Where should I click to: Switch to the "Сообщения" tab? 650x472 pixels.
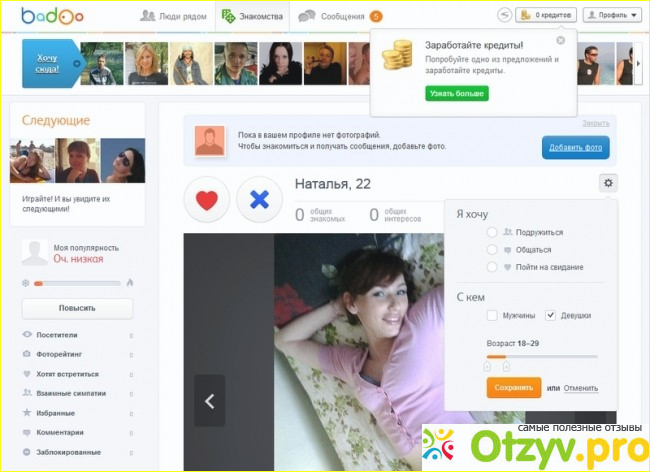click(x=340, y=16)
